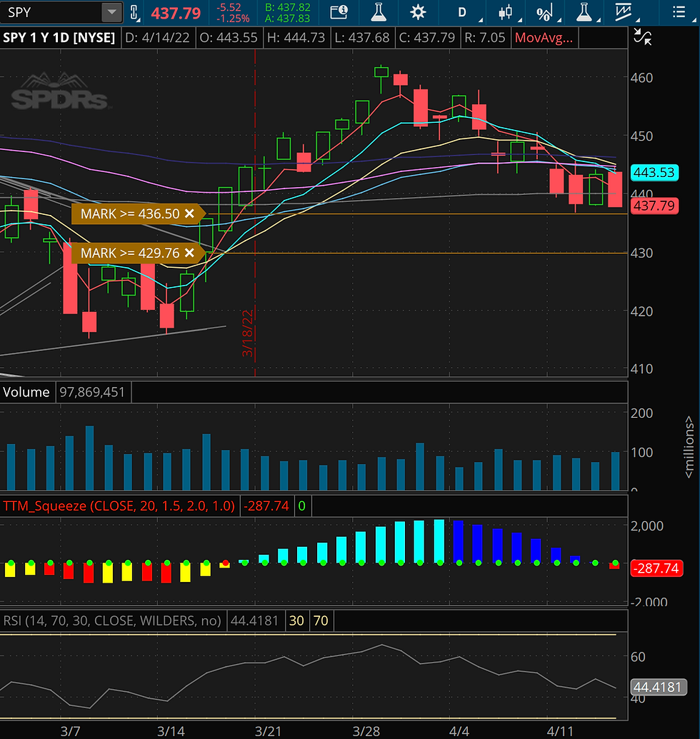Click the green 0 value beside TTM_Squeeze
Viewport: 700px width, 739px height.
point(301,506)
